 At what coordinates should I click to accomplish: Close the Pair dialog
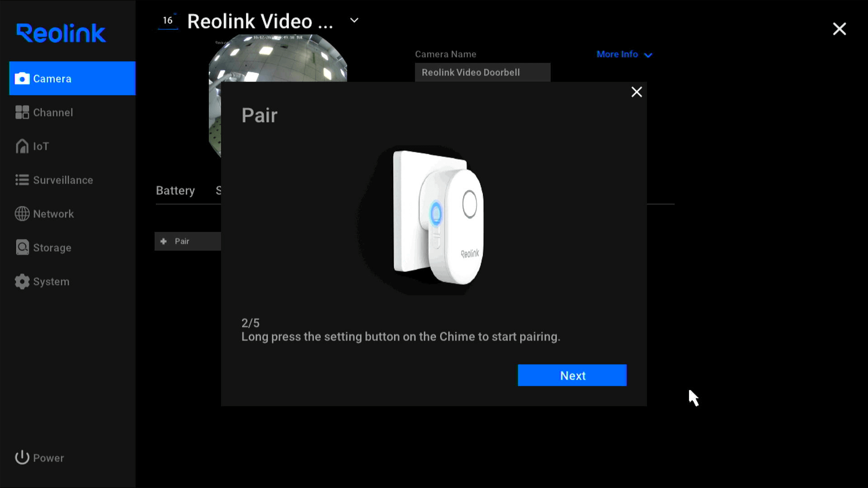point(637,91)
